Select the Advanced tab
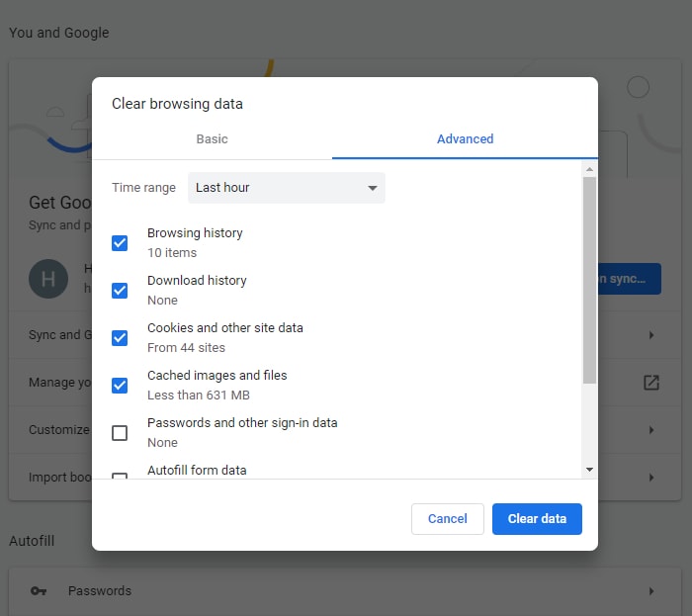The width and height of the screenshot is (692, 616). pyautogui.click(x=465, y=139)
